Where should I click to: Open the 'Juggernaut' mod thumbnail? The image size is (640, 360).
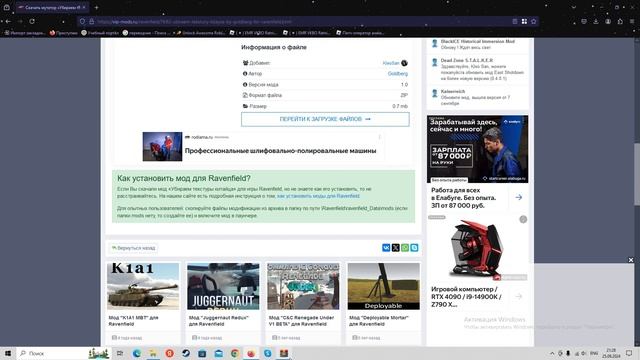[223, 286]
